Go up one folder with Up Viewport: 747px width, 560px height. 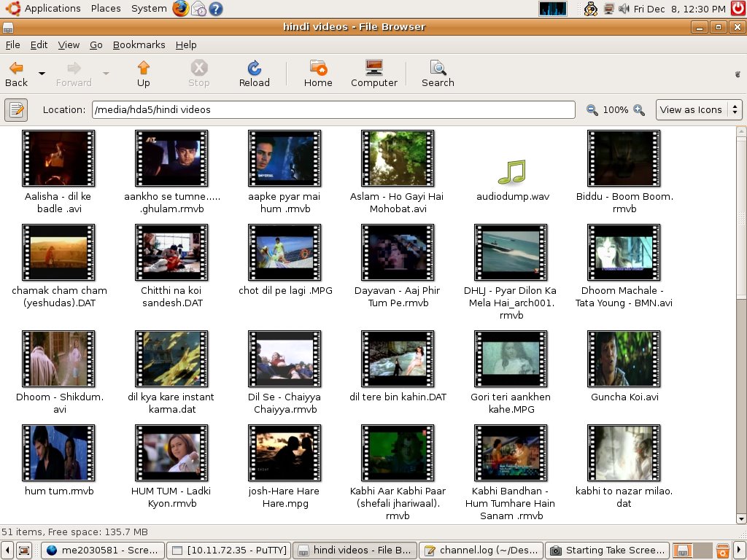click(144, 74)
